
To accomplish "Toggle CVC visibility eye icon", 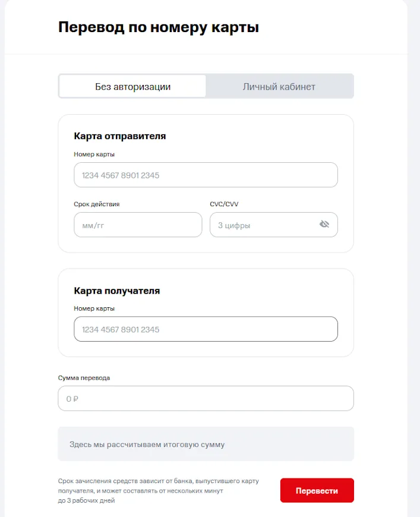I will click(324, 225).
